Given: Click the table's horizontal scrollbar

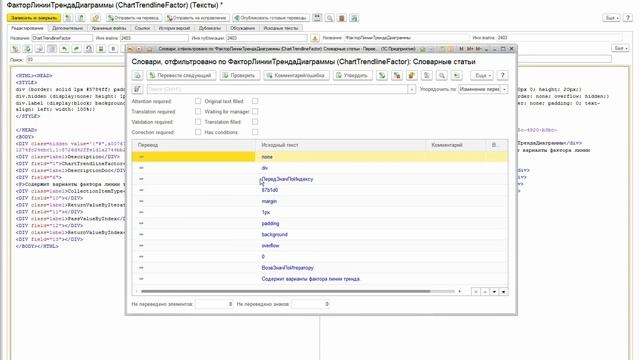Looking at the screenshot, I should 286,291.
